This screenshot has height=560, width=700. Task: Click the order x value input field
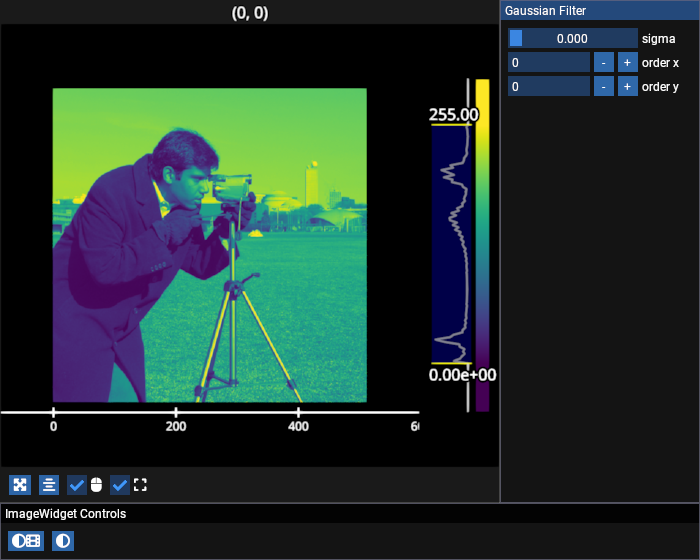click(549, 63)
